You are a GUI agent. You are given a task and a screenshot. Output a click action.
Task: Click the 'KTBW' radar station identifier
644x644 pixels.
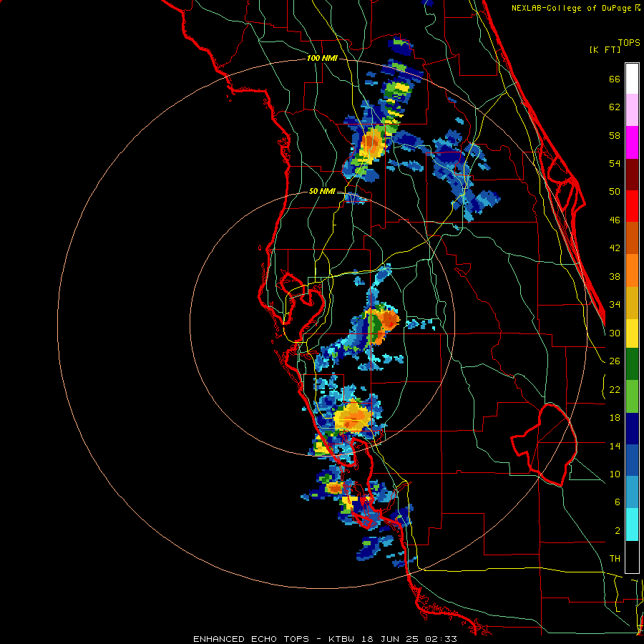pyautogui.click(x=343, y=639)
